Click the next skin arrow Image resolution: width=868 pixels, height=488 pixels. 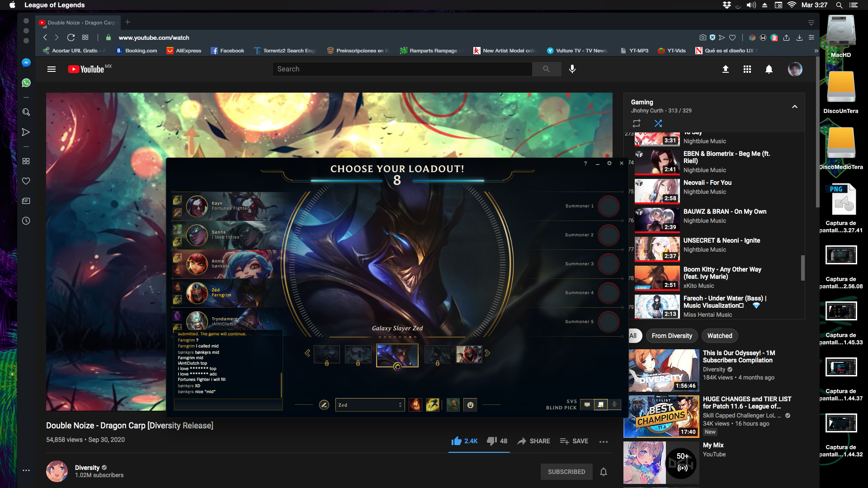(x=487, y=353)
